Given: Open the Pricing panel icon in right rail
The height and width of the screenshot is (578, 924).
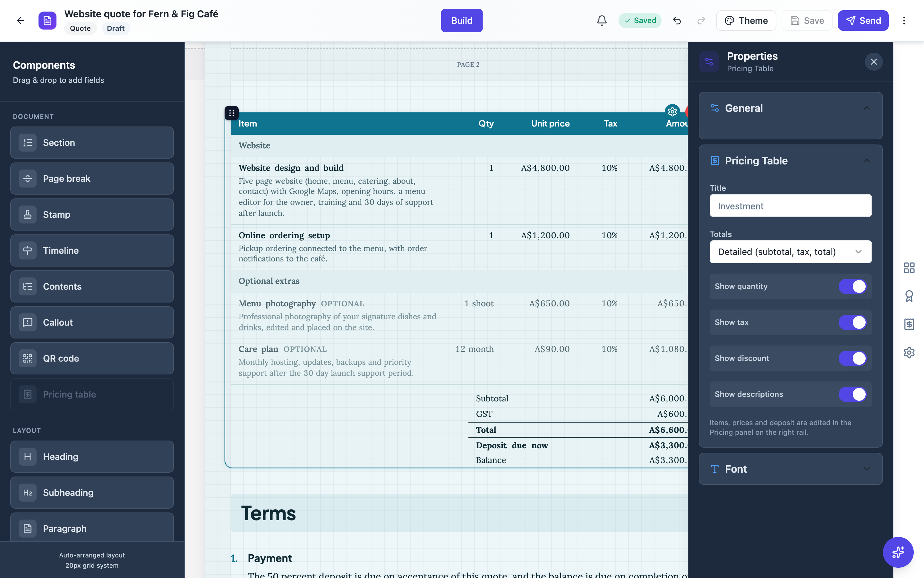Looking at the screenshot, I should point(909,324).
